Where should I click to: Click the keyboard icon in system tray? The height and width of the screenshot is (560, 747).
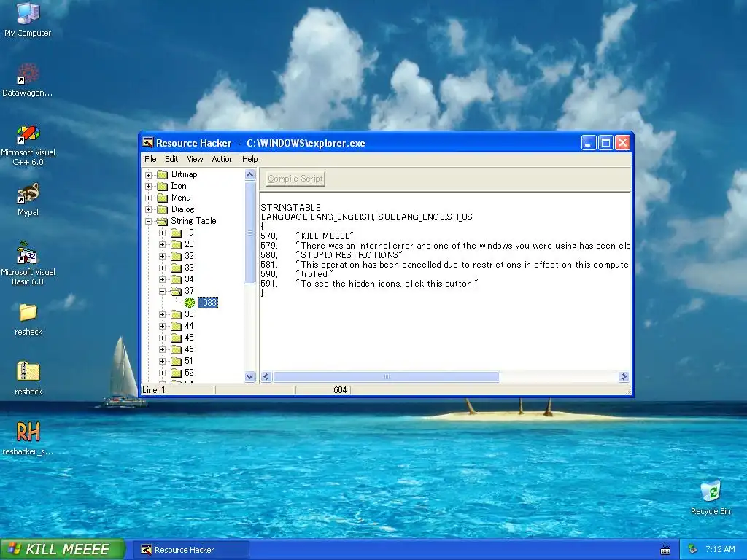click(665, 550)
